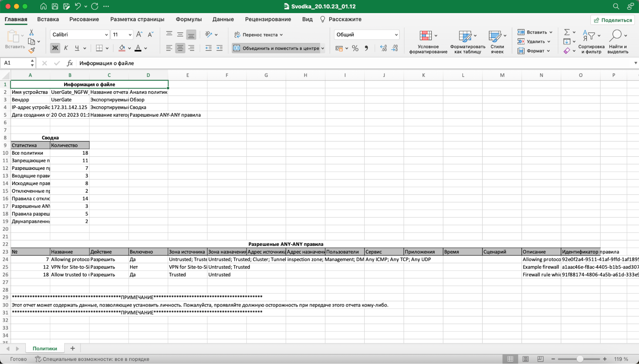Toggle Bold formatting button
Image resolution: width=639 pixels, height=364 pixels.
tap(55, 48)
